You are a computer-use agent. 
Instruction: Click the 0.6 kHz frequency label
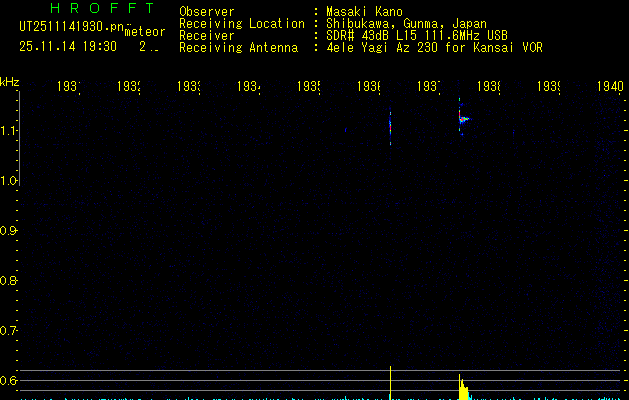pyautogui.click(x=8, y=380)
